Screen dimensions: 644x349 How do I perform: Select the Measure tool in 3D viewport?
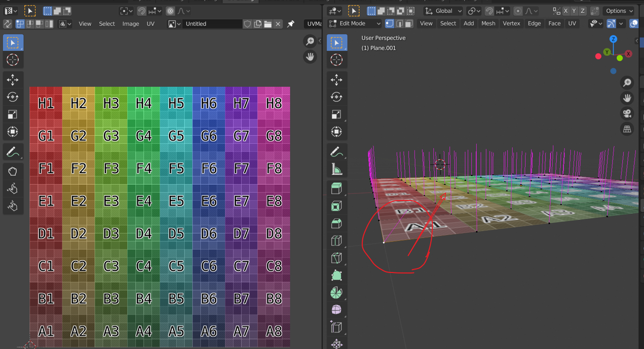(x=336, y=170)
